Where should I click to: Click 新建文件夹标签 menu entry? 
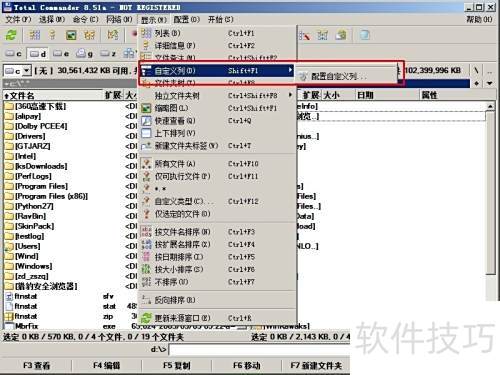tap(217, 146)
